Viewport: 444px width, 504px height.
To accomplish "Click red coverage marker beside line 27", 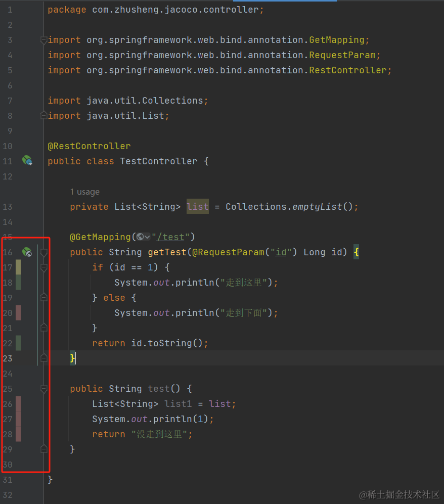I will pos(18,419).
